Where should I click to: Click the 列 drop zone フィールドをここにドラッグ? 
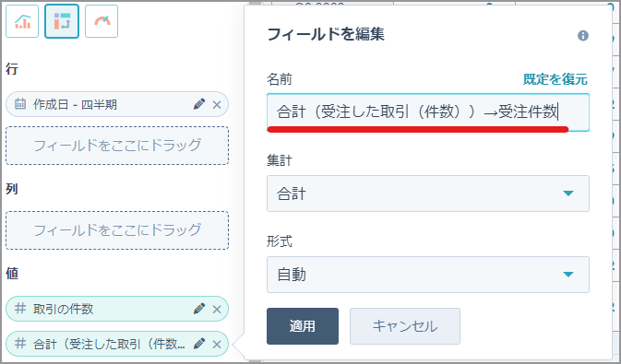point(117,230)
